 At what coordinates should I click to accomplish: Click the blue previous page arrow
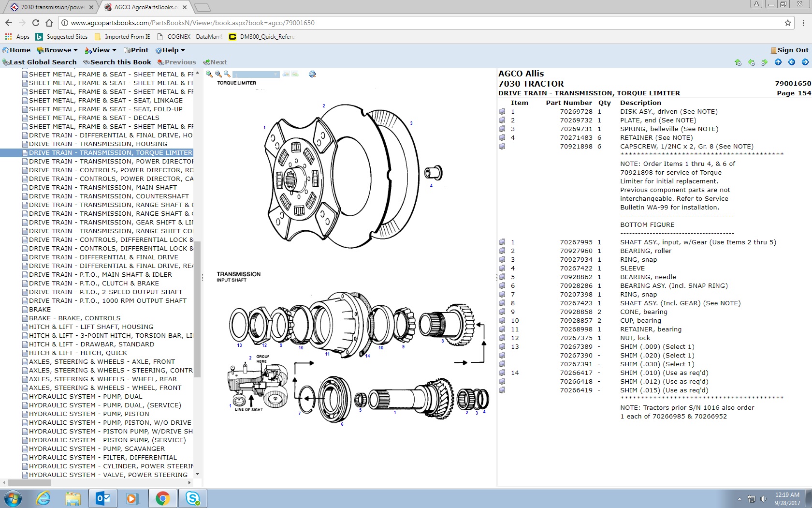click(792, 62)
